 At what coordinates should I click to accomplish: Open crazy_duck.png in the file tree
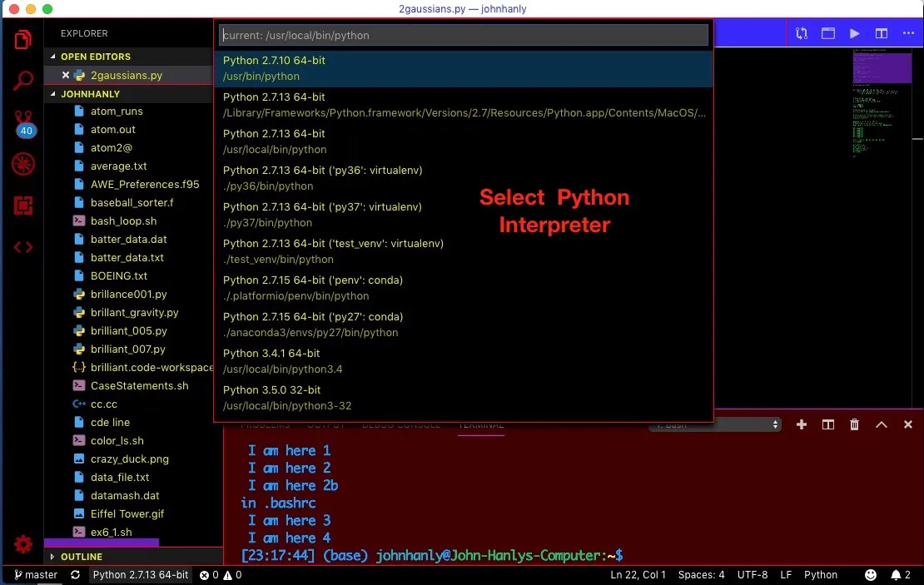click(x=130, y=459)
